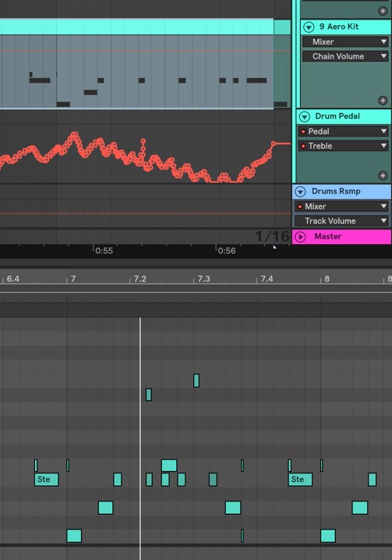Viewport: 392px width, 560px height.
Task: Open Track Volume automation control dropdown
Action: pos(341,221)
